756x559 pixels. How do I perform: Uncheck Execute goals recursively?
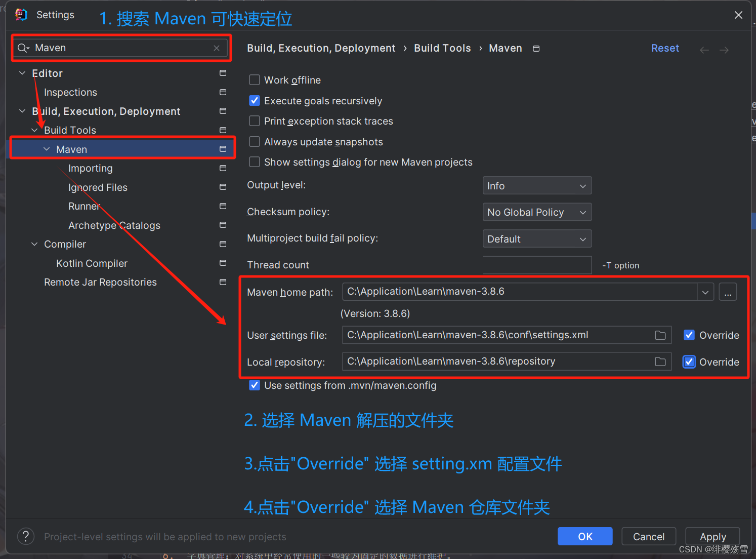(x=255, y=101)
